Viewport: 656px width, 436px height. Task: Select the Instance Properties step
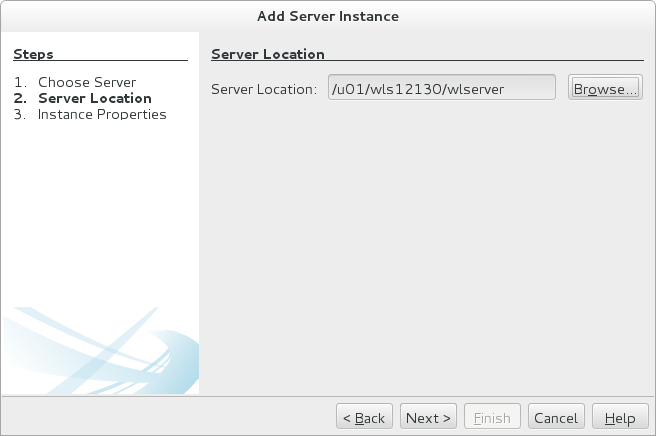[x=102, y=114]
